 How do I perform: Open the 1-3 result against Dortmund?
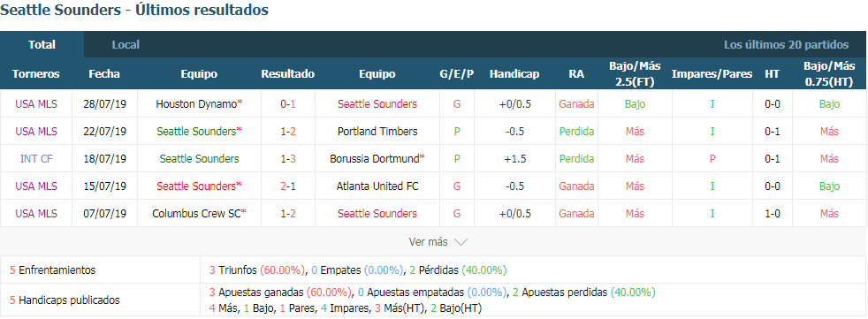(x=288, y=159)
